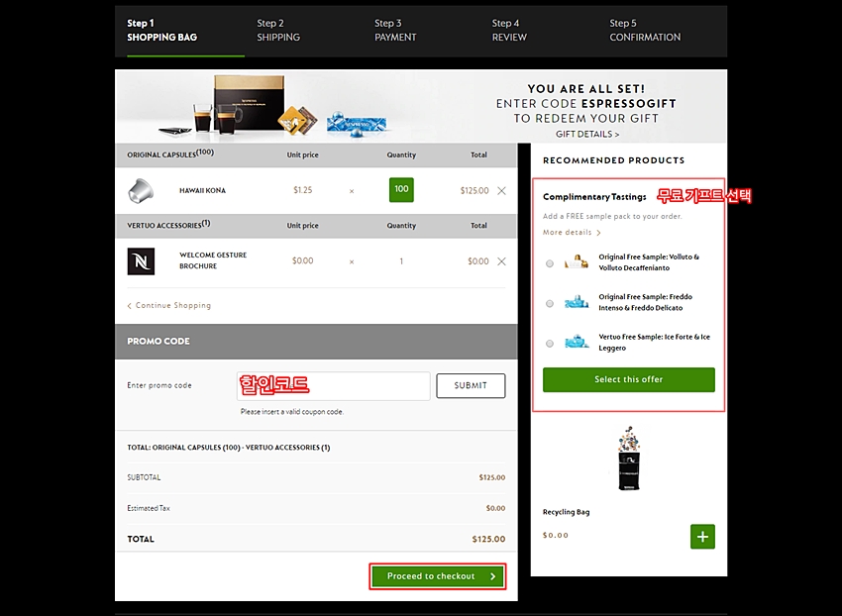842x616 pixels.
Task: Go to Step 1 Shopping Bag
Action: [x=161, y=30]
